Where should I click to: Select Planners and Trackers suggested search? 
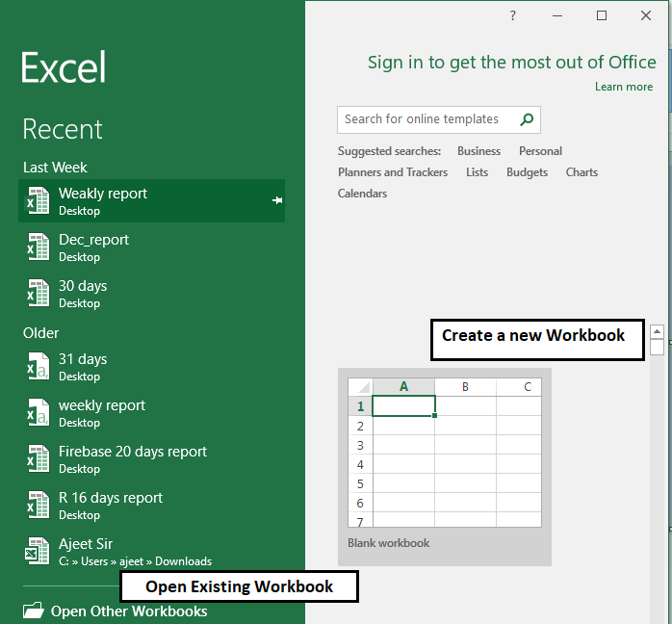point(393,172)
